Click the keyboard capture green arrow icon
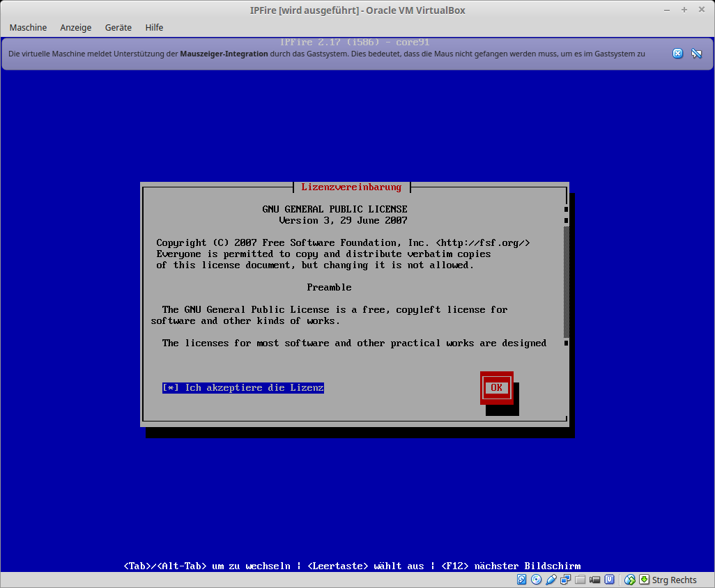This screenshot has width=715, height=588. [644, 580]
